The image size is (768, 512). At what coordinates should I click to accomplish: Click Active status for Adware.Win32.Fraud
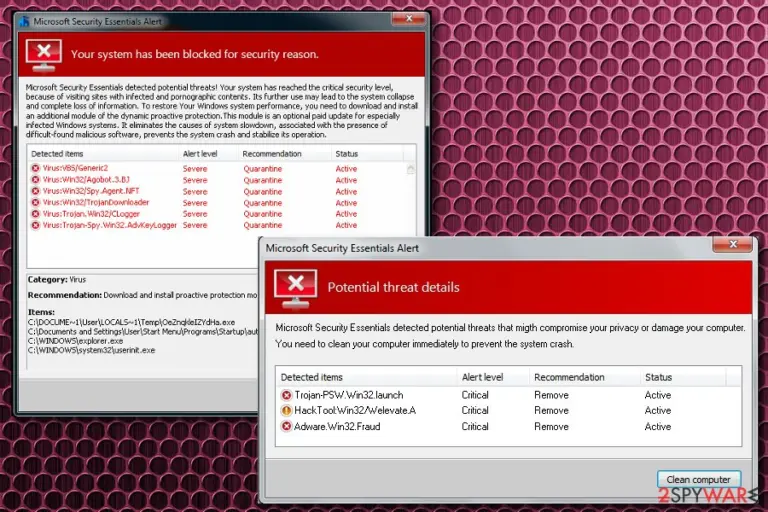(657, 426)
